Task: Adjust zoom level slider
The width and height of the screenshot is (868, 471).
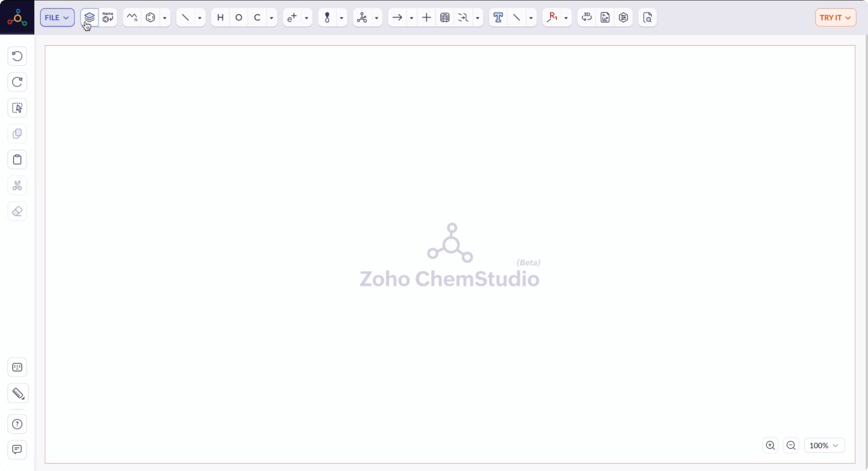Action: click(822, 445)
